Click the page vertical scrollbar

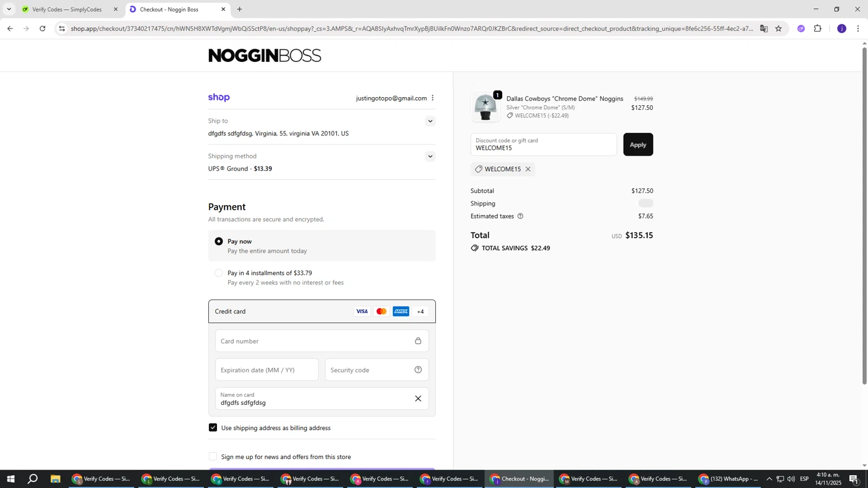tap(865, 215)
